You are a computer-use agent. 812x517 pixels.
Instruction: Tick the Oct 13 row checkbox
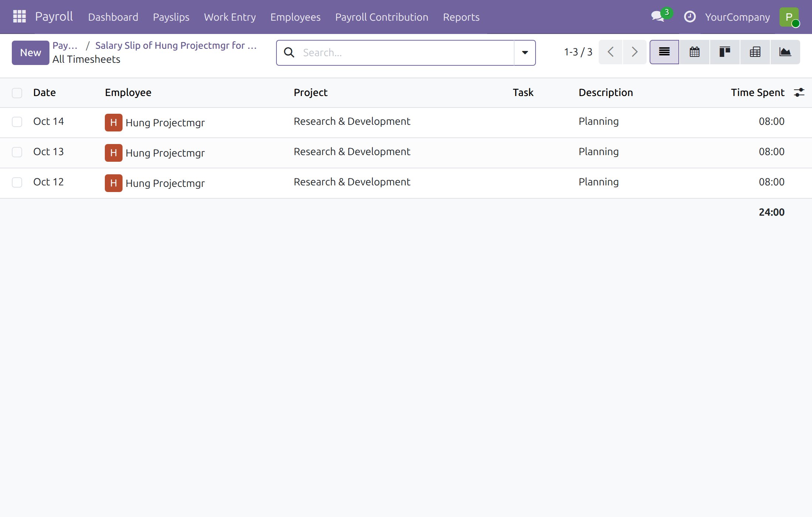click(x=17, y=152)
